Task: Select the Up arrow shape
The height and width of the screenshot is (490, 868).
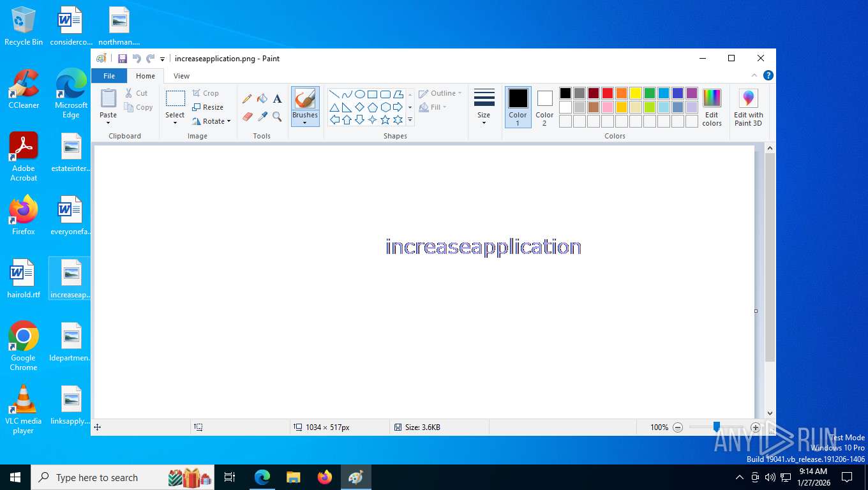Action: pyautogui.click(x=347, y=119)
